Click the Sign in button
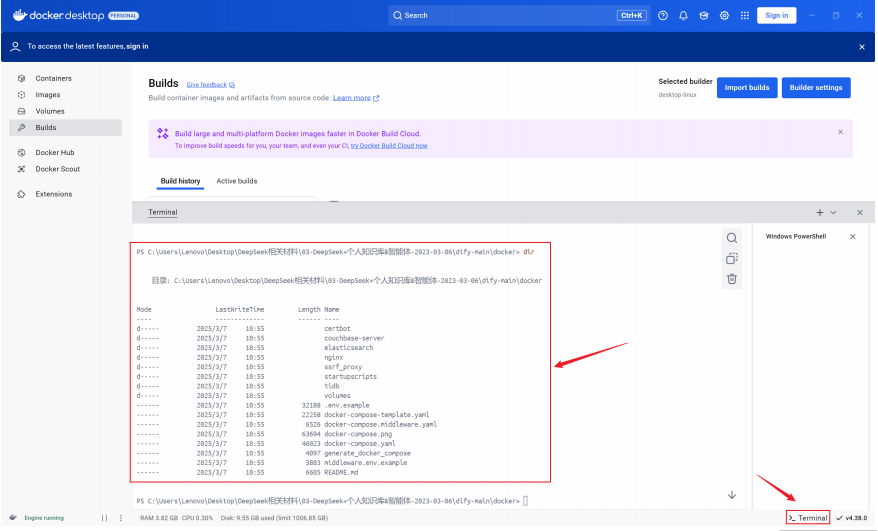The width and height of the screenshot is (878, 531). coord(777,15)
